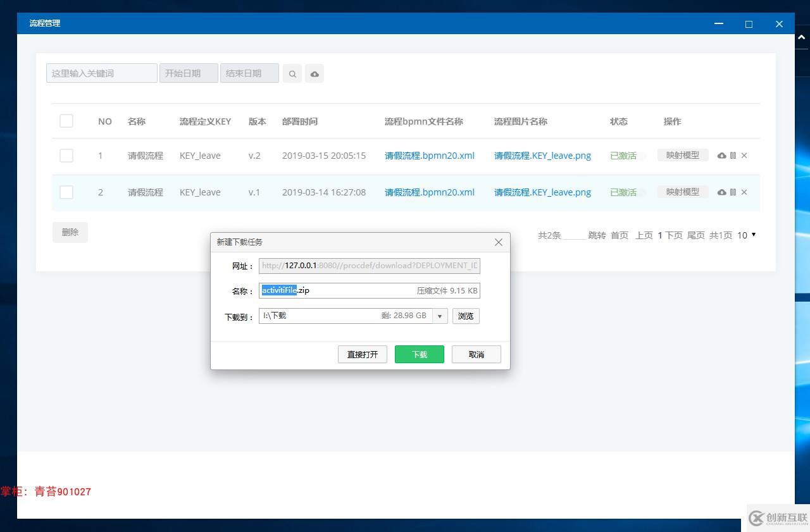
Task: Click the 名称 filename field activitiFile.zip
Action: pyautogui.click(x=370, y=291)
